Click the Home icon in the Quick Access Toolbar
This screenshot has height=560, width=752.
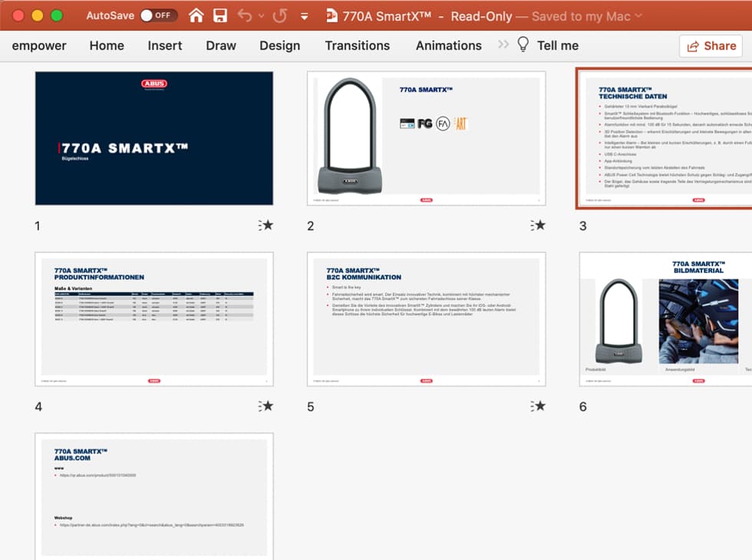coord(196,15)
